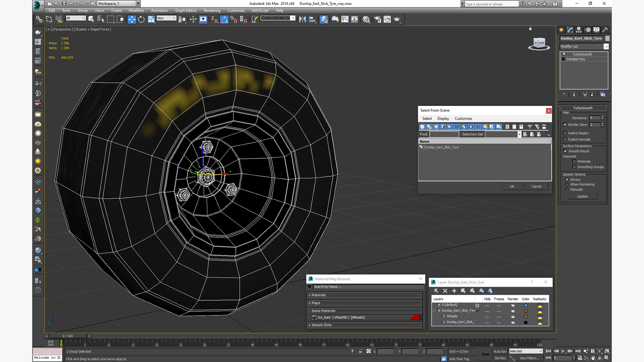Click the Mirror tool icon
The height and width of the screenshot is (362, 644).
(303, 19)
